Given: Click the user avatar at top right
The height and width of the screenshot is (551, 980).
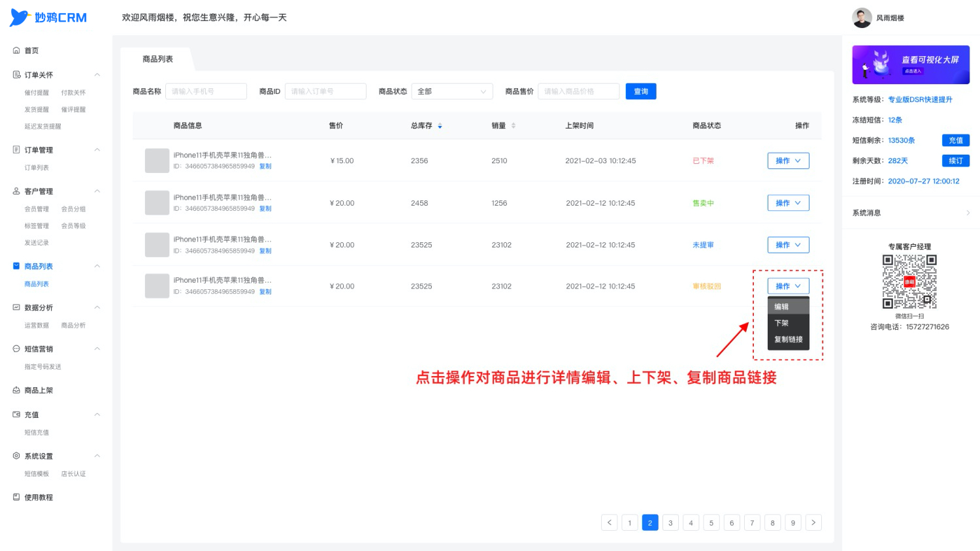Looking at the screenshot, I should click(x=862, y=18).
